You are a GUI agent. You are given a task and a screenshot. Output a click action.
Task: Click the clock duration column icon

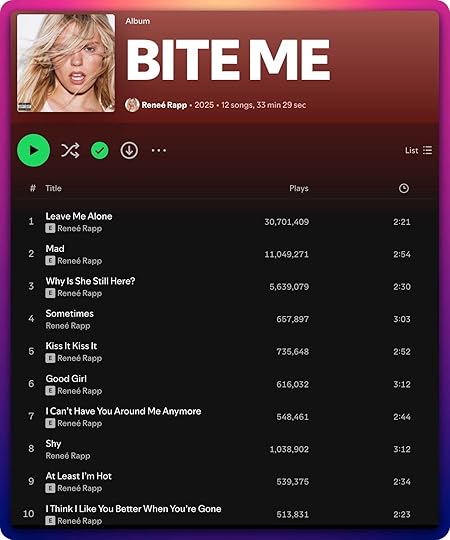click(x=404, y=188)
